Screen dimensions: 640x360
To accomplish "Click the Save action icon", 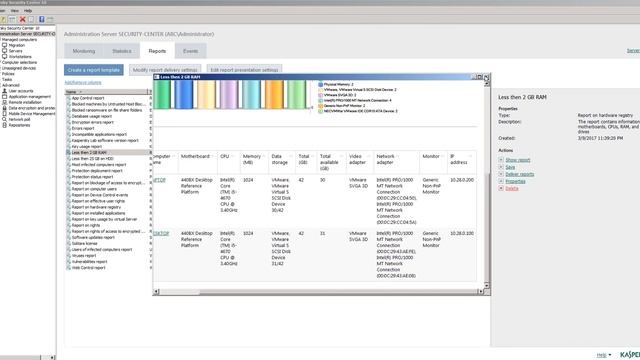I will (501, 167).
